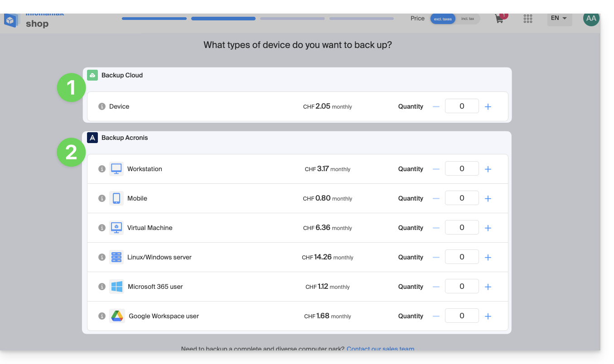Image resolution: width=614 pixels, height=364 pixels.
Task: Increase Backup Cloud Device quantity
Action: [488, 107]
